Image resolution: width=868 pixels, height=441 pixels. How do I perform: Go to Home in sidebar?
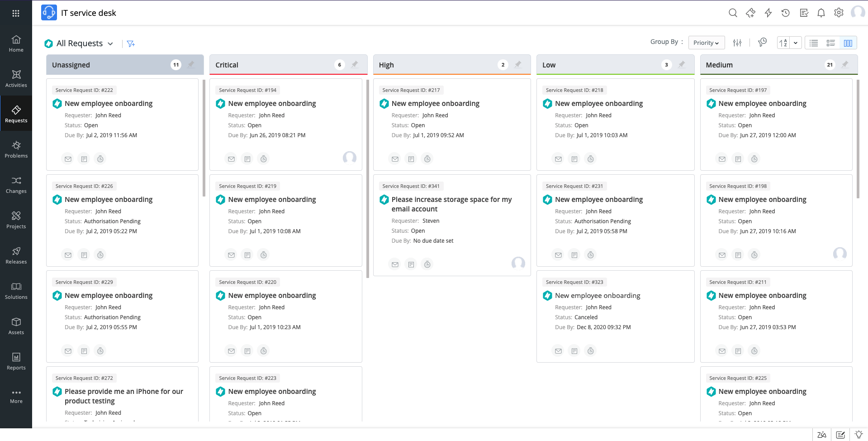click(16, 43)
